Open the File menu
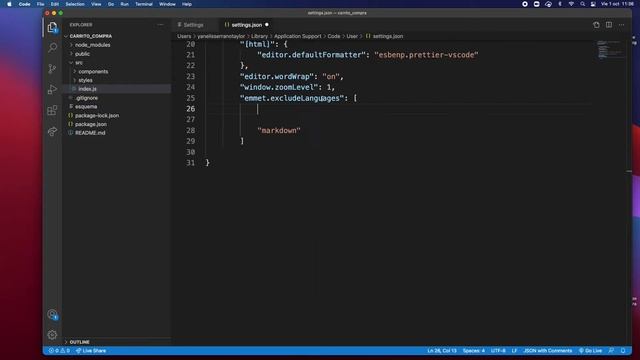The image size is (640, 360). 40,4
